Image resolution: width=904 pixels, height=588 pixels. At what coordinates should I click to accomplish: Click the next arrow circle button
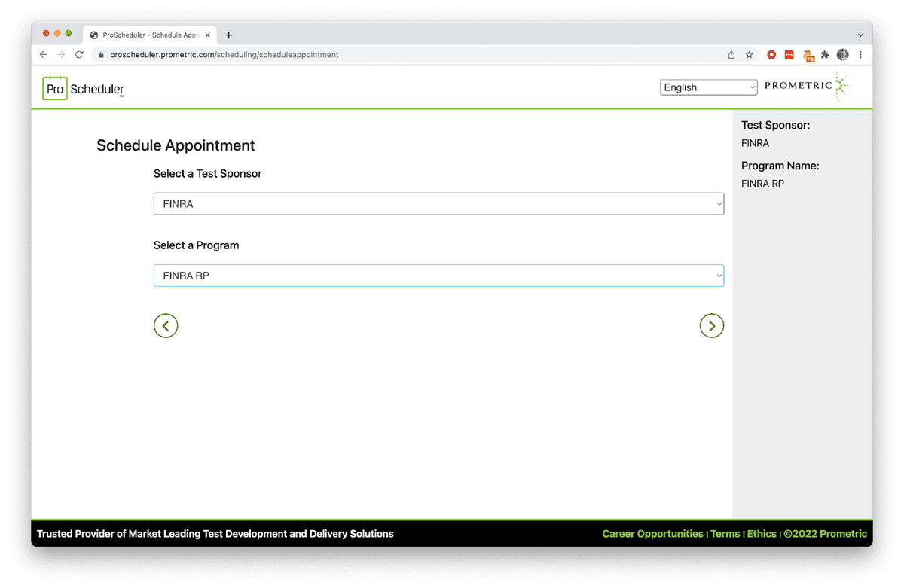711,325
